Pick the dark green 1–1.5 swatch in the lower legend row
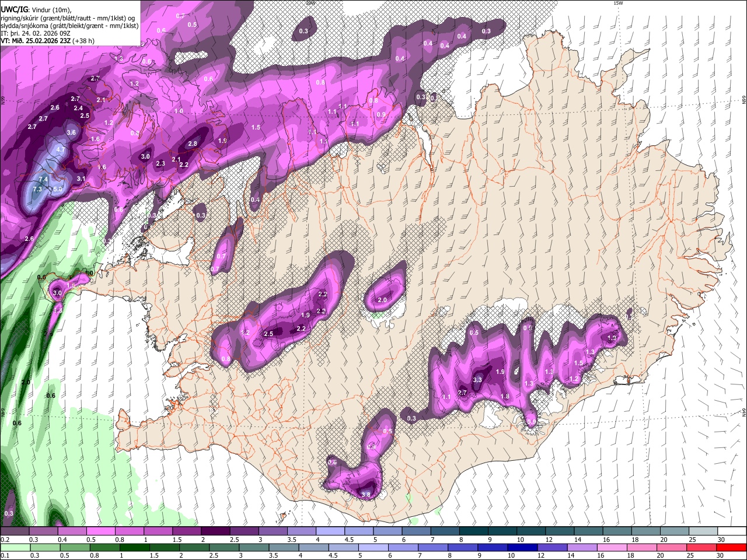The height and width of the screenshot is (560, 747). pyautogui.click(x=136, y=547)
